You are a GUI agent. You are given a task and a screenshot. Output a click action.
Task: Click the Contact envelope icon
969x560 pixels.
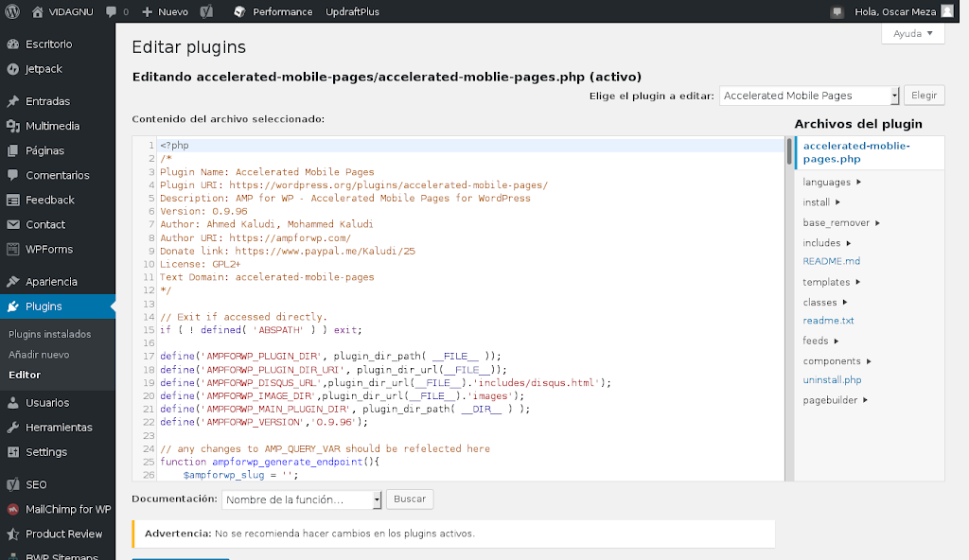click(x=13, y=224)
